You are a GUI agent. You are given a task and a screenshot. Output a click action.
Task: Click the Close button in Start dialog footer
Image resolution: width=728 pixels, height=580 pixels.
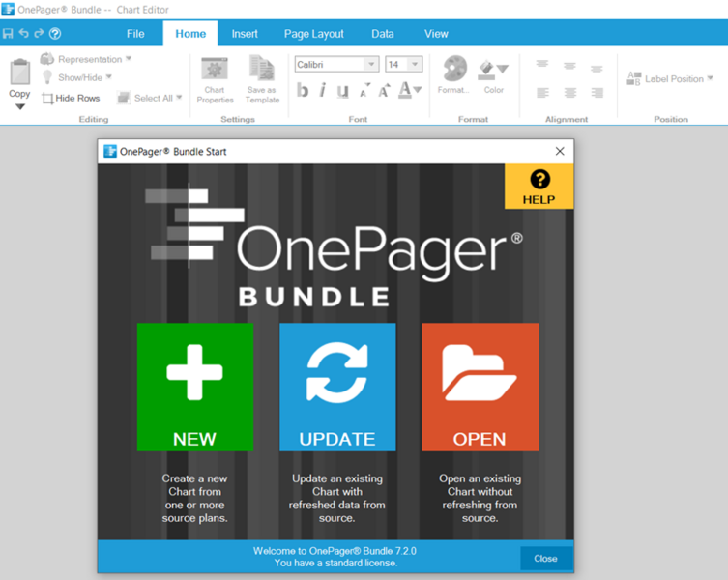coord(545,558)
